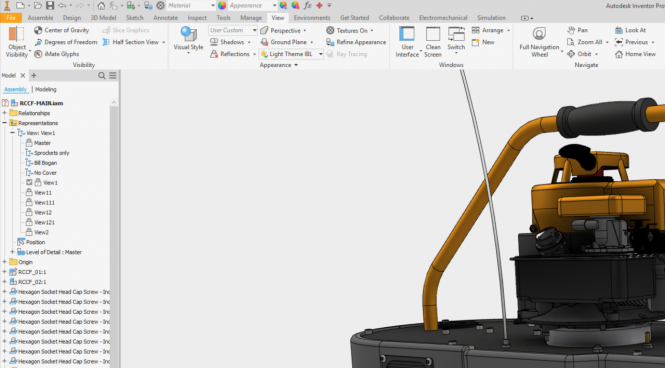This screenshot has width=665, height=368.
Task: Click the Refine Appearance icon
Action: (330, 42)
